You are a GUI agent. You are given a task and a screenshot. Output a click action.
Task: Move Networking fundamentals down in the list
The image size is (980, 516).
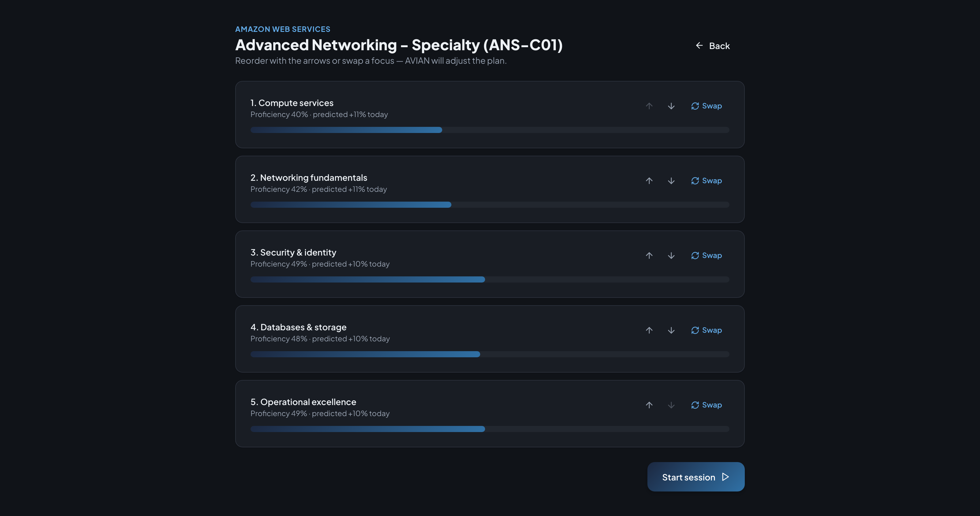tap(671, 181)
